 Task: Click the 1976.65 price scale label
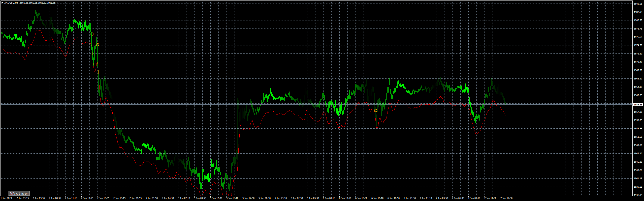638,37
